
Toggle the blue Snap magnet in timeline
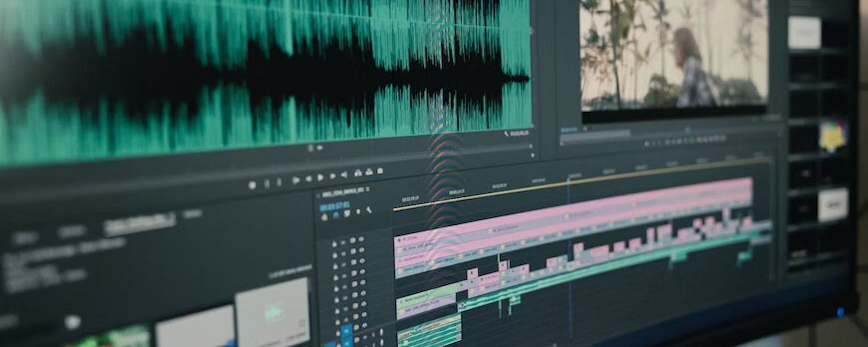coord(336,214)
